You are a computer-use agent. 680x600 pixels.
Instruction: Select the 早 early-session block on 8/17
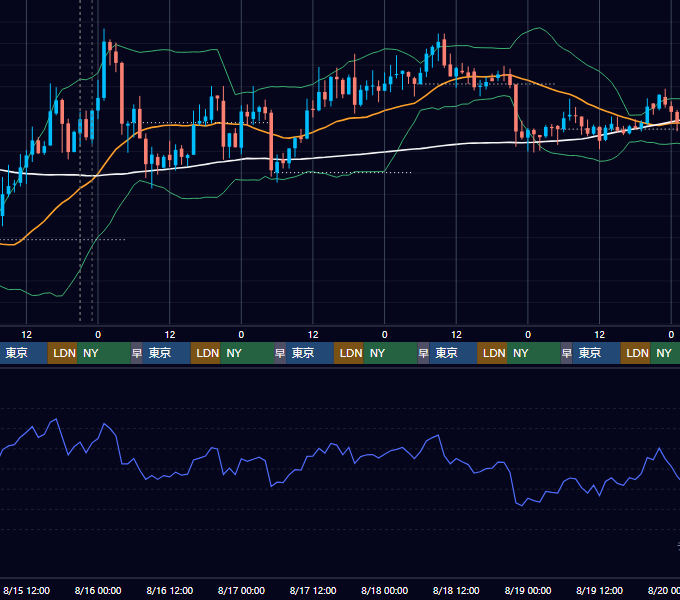tap(280, 353)
